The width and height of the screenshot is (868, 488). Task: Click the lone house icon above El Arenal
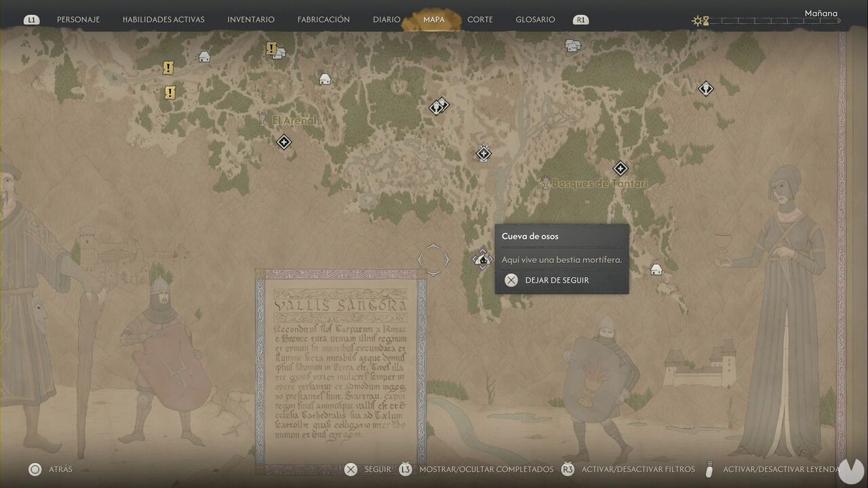325,79
